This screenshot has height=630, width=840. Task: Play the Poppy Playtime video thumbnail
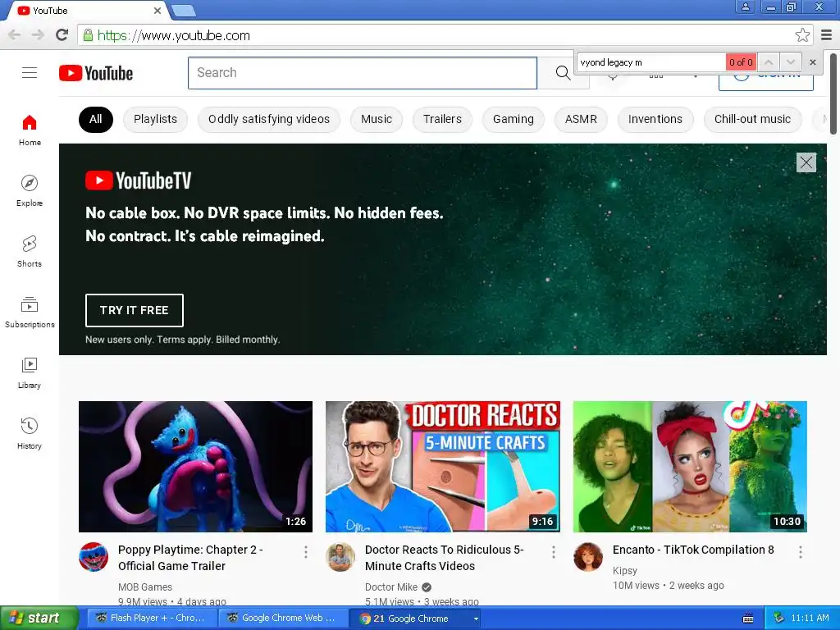pyautogui.click(x=195, y=467)
